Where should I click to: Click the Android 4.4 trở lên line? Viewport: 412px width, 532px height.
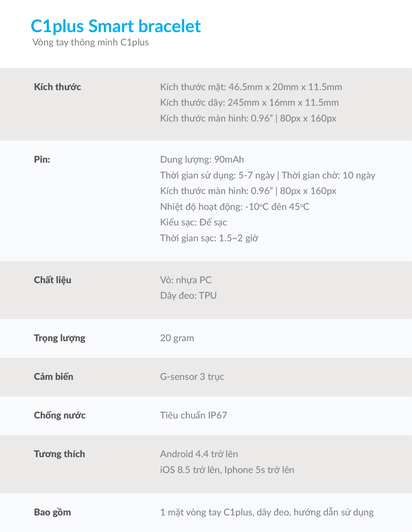click(x=199, y=454)
